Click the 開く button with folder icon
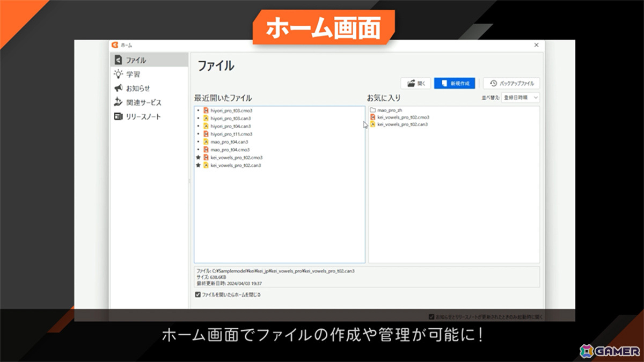Viewport: 644px width, 362px height. pos(415,83)
